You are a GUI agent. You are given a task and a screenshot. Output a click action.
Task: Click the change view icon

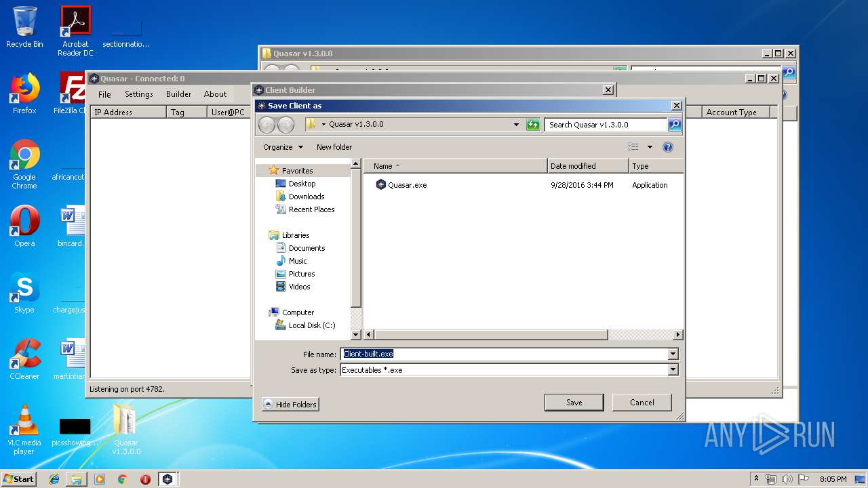tap(633, 147)
